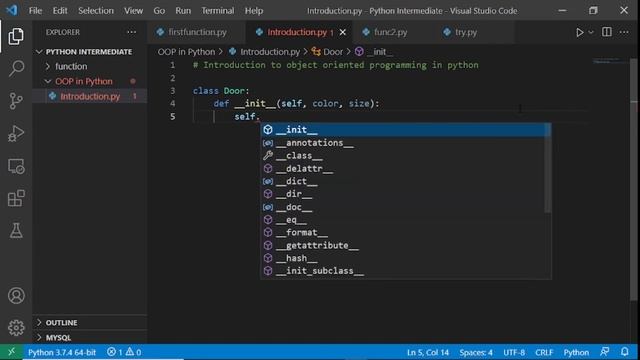
Task: Open the Run and Debug view icon
Action: (16, 133)
